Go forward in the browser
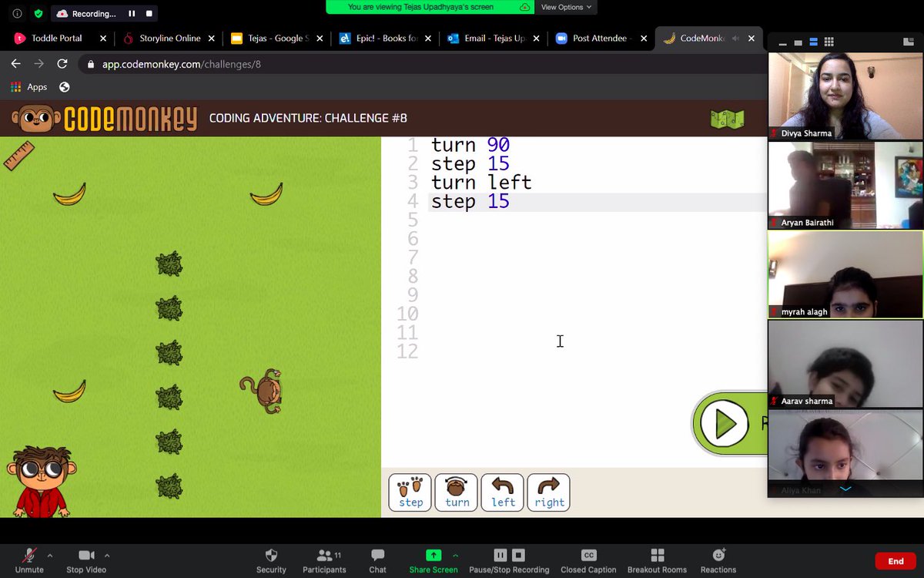Image resolution: width=924 pixels, height=578 pixels. (x=39, y=64)
